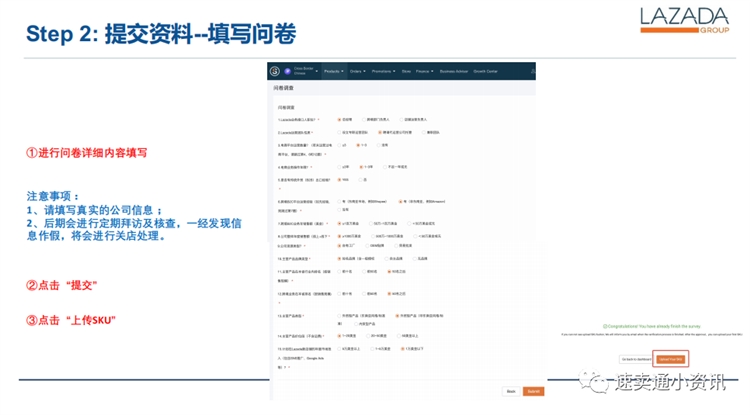Expand the Finance menu
This screenshot has width=750, height=415.
pyautogui.click(x=424, y=71)
